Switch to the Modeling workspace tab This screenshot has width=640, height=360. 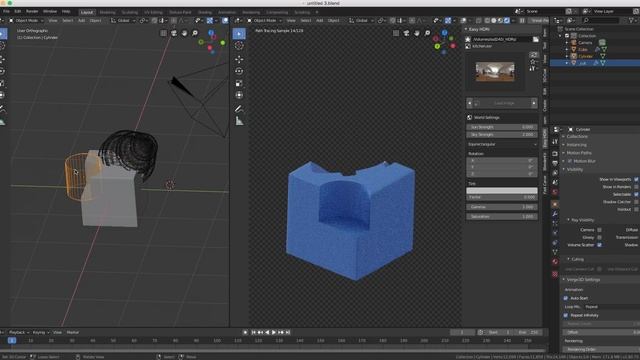coord(107,12)
